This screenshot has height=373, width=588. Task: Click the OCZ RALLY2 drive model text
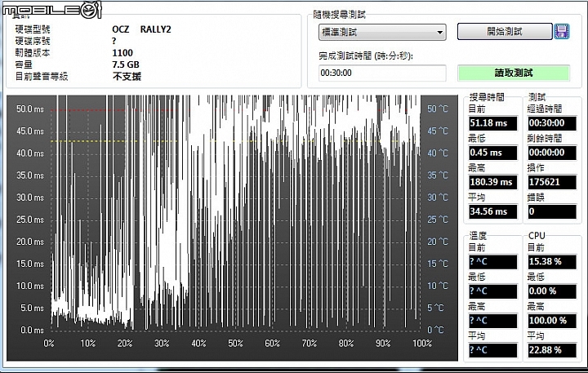[141, 29]
